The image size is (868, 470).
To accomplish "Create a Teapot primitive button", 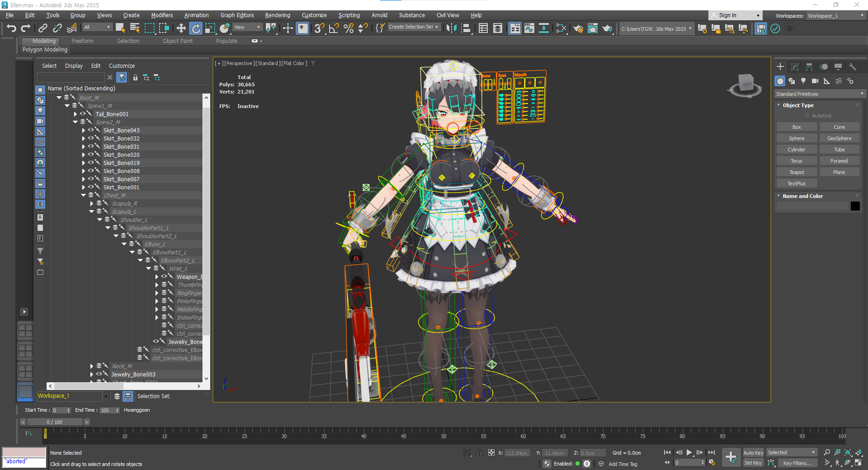I will pyautogui.click(x=797, y=172).
